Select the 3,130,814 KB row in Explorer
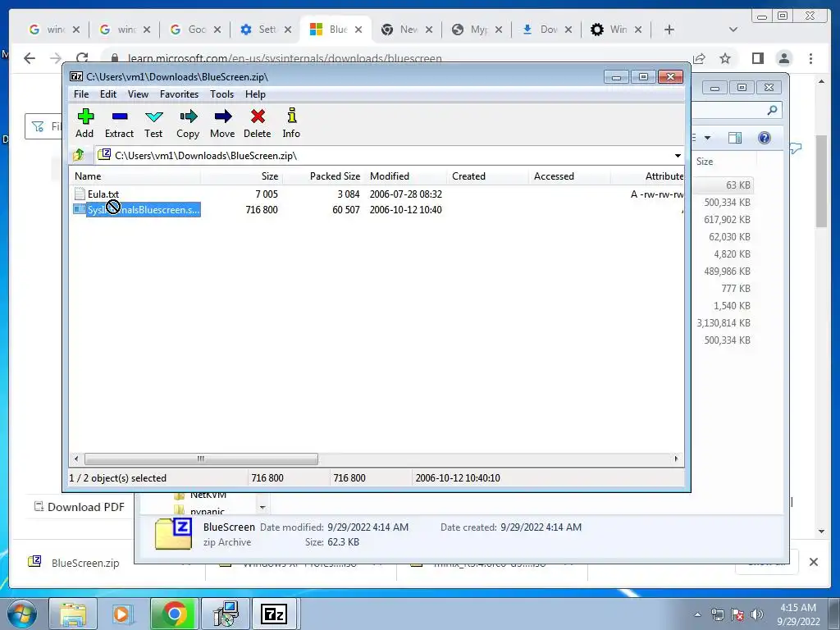Screen dimensions: 840x630 pyautogui.click(x=724, y=323)
